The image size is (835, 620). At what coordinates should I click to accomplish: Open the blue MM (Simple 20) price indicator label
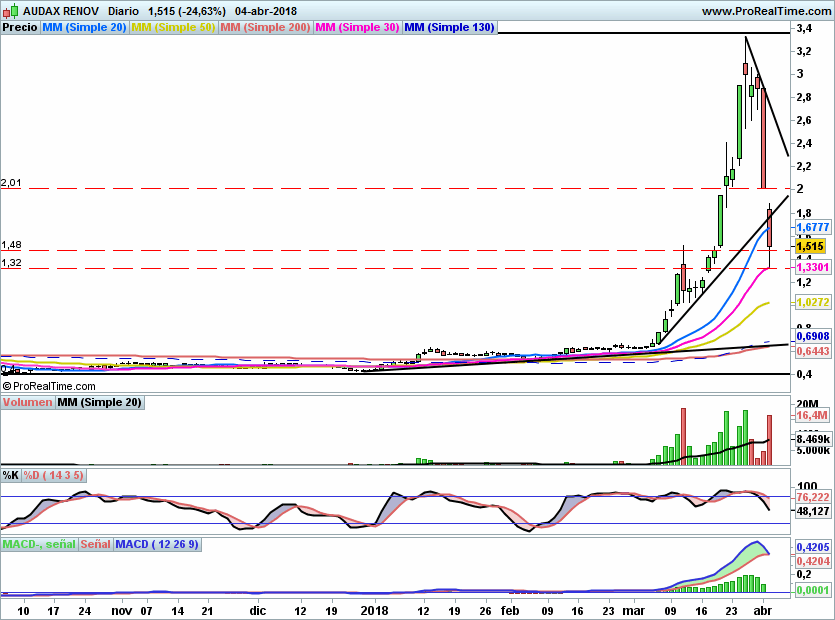tap(84, 28)
